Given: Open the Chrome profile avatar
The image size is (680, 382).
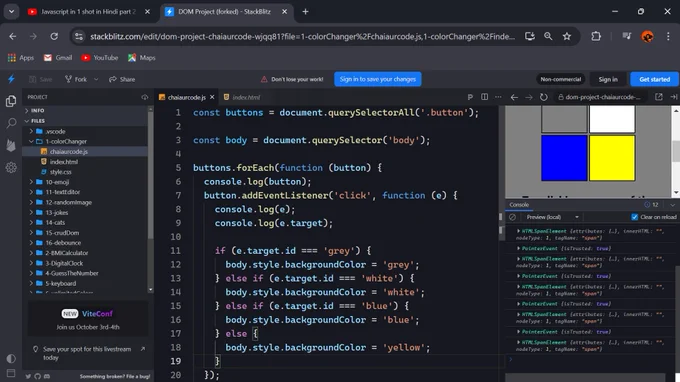Looking at the screenshot, I should 647,36.
